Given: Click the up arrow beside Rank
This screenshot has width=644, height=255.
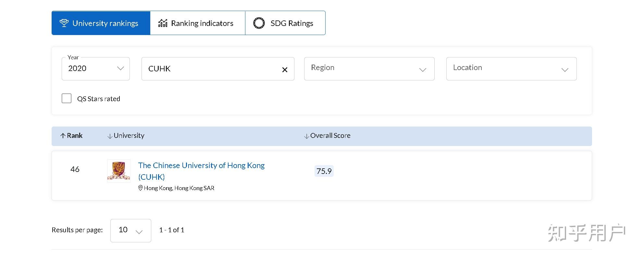Looking at the screenshot, I should 63,136.
